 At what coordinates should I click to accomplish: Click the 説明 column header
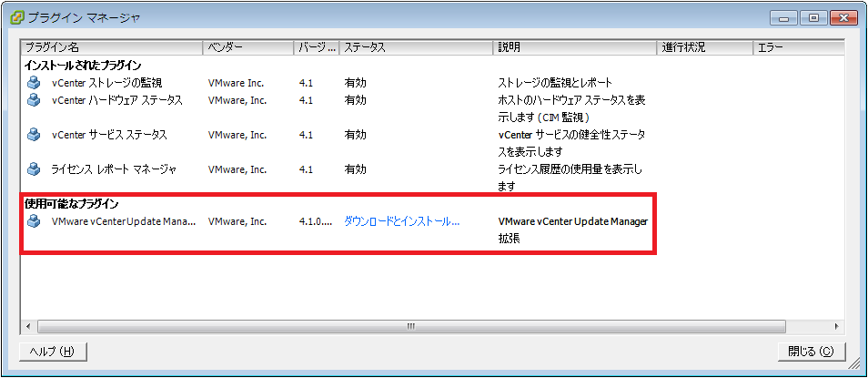pyautogui.click(x=575, y=47)
